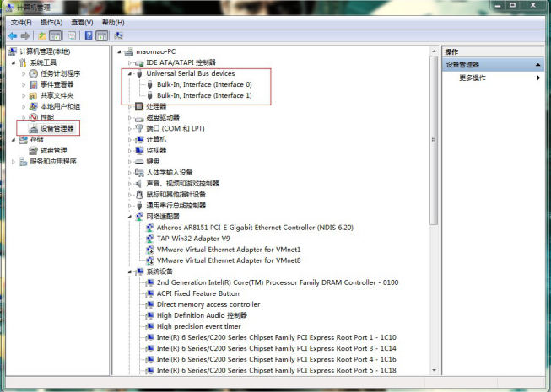The height and width of the screenshot is (392, 551).
Task: Open the 操作(A) menu
Action: click(x=51, y=22)
